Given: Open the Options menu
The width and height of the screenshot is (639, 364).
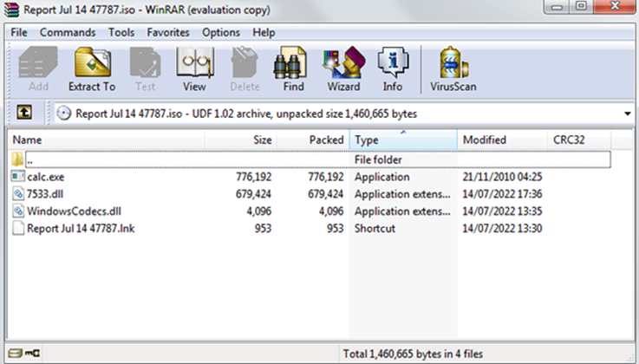Looking at the screenshot, I should pyautogui.click(x=221, y=32).
